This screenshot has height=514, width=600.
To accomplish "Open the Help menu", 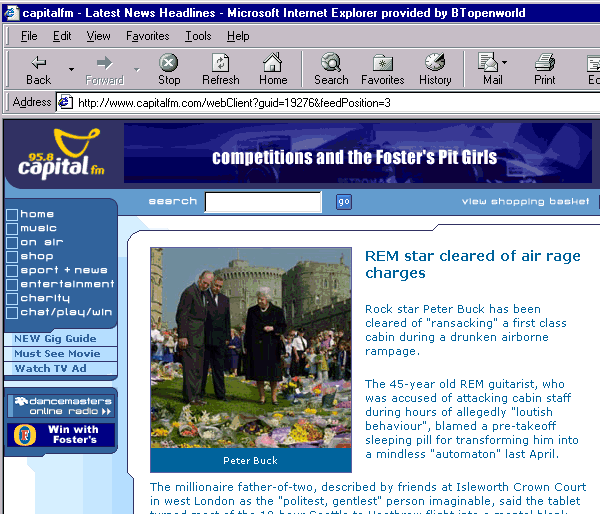I will (x=238, y=36).
